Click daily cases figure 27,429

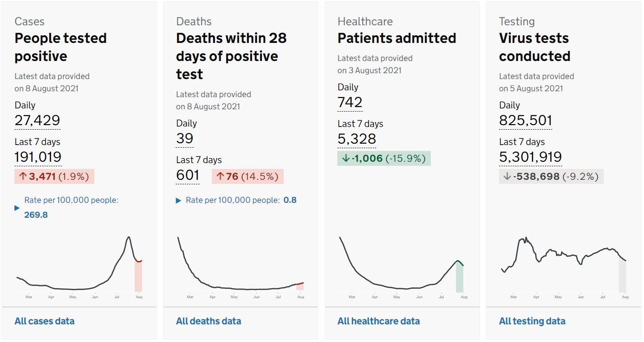(x=37, y=121)
